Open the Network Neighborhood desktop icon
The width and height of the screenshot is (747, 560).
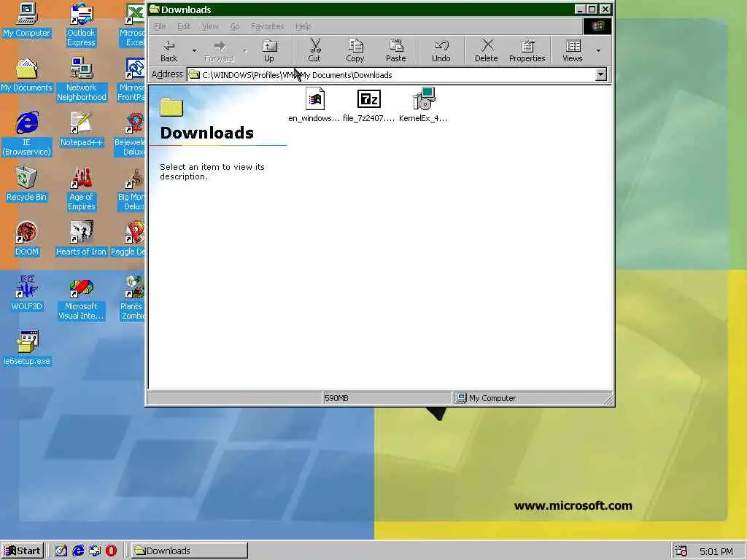(x=82, y=79)
